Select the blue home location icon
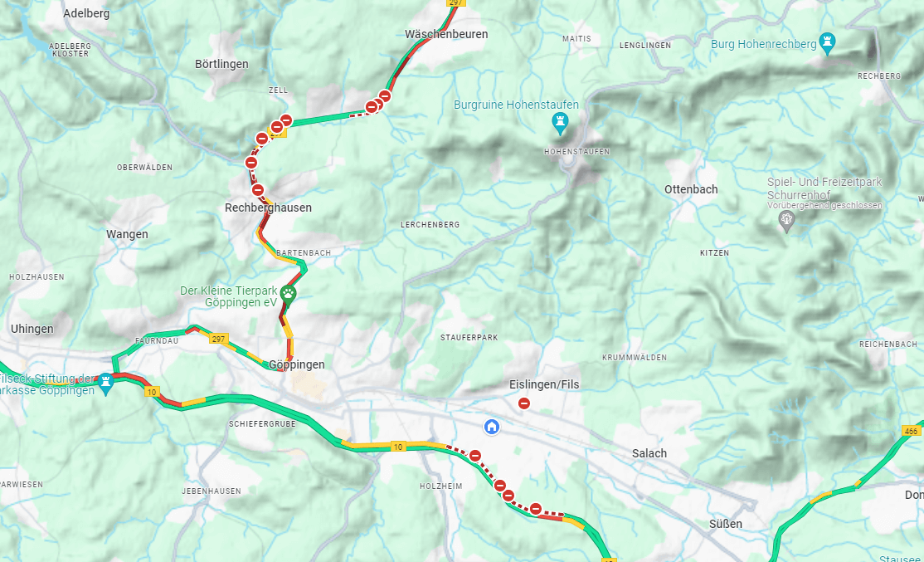Viewport: 924px width, 562px height. 492,427
